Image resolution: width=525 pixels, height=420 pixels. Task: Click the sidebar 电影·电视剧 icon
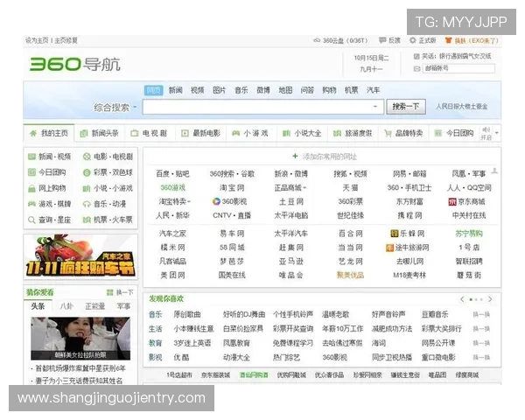click(x=87, y=157)
